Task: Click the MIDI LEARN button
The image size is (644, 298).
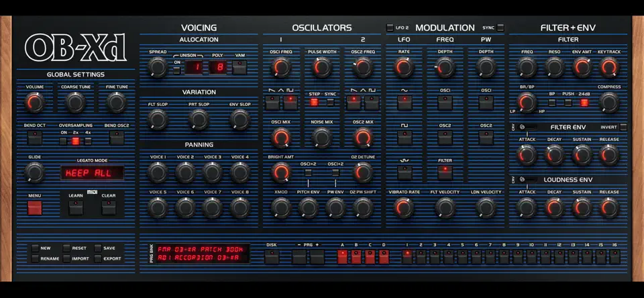Action: click(76, 207)
